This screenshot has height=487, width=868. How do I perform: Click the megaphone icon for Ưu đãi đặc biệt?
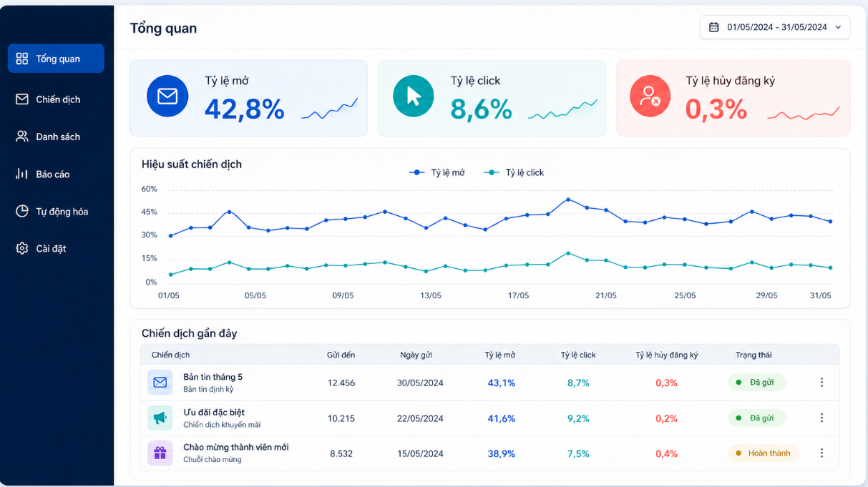click(160, 418)
